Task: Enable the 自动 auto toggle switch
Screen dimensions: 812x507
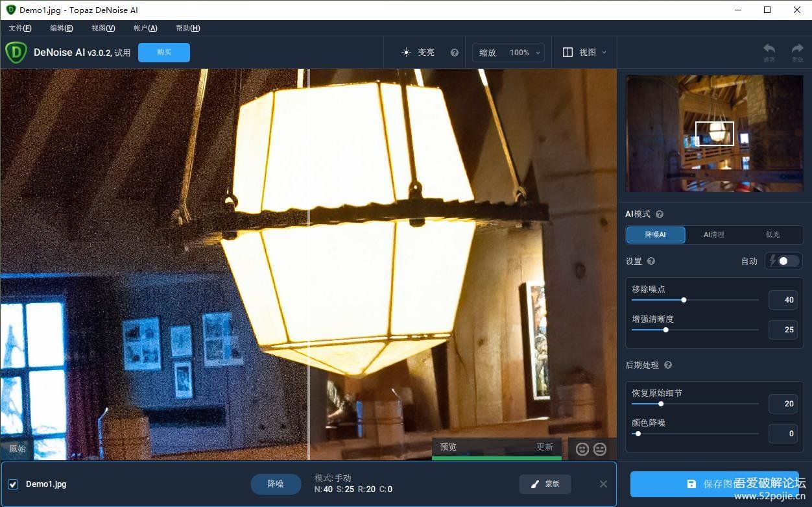Action: (783, 261)
